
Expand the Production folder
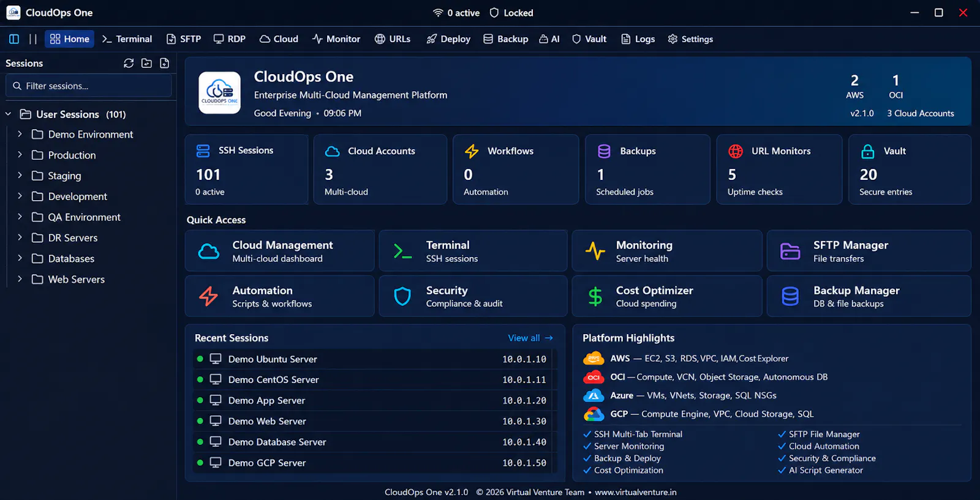[20, 155]
